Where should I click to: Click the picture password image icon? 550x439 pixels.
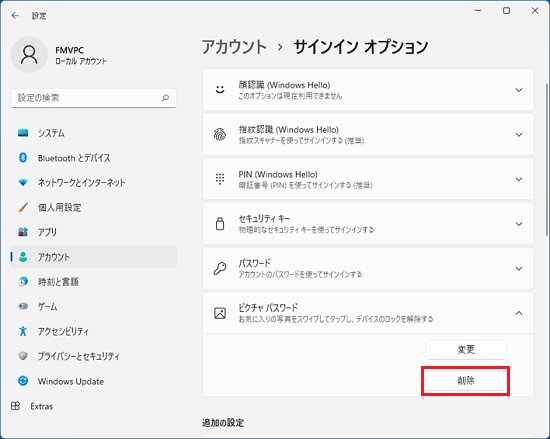220,313
